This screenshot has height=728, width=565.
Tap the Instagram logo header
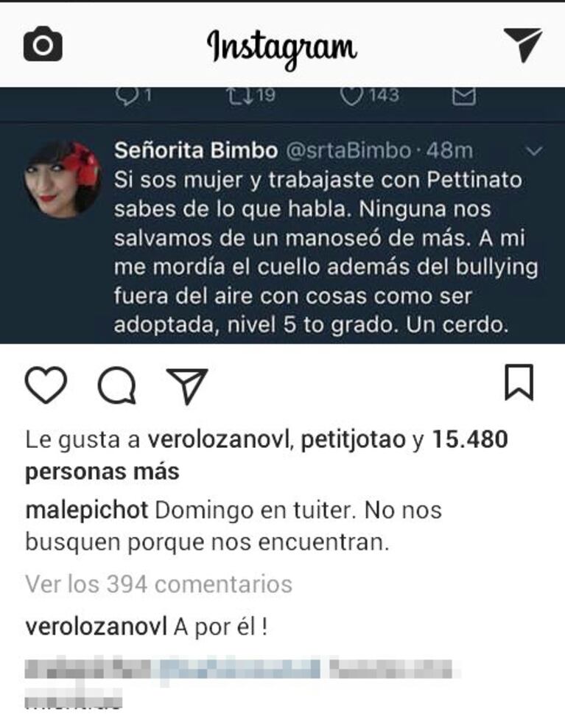[282, 49]
